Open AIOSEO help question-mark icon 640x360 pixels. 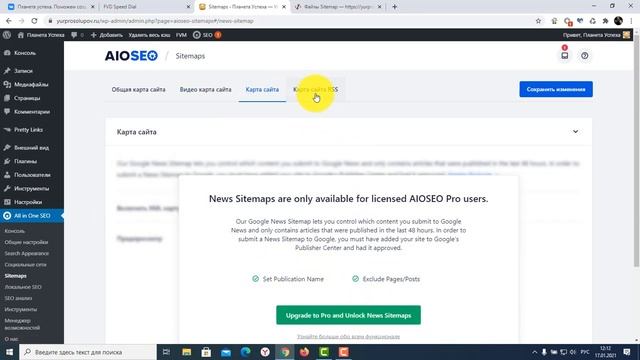pos(584,56)
